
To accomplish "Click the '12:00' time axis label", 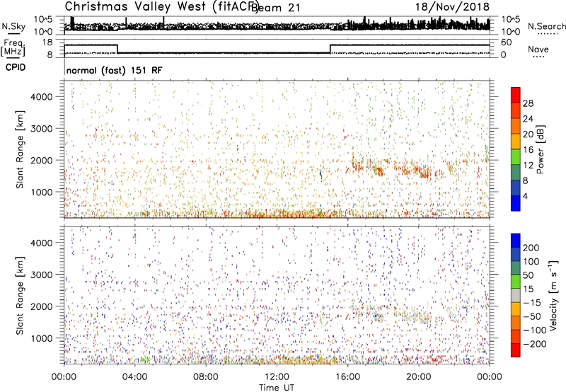I will click(x=277, y=377).
